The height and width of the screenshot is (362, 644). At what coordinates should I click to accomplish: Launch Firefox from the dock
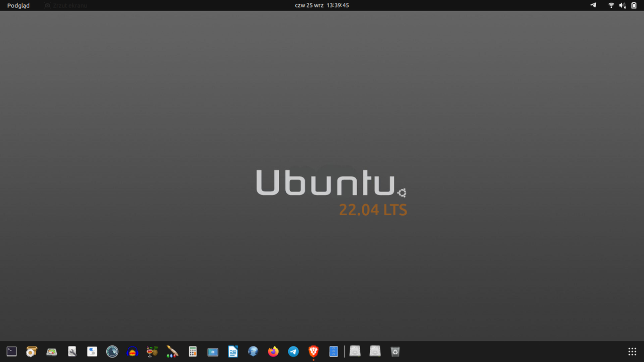tap(273, 352)
